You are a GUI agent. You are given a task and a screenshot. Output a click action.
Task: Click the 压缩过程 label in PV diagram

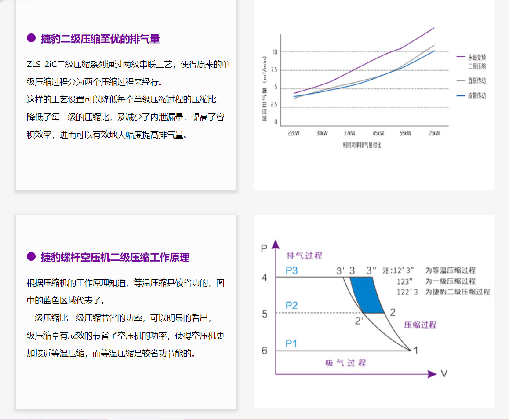click(x=420, y=325)
